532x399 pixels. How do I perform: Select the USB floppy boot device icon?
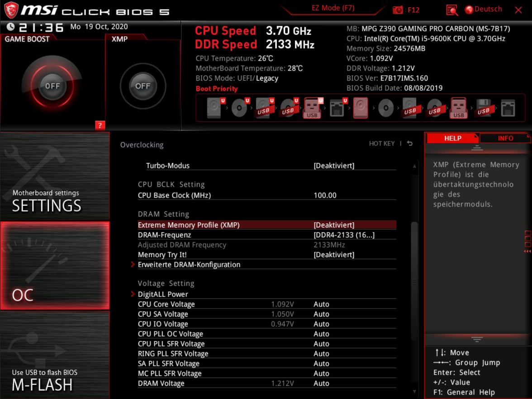[x=484, y=108]
